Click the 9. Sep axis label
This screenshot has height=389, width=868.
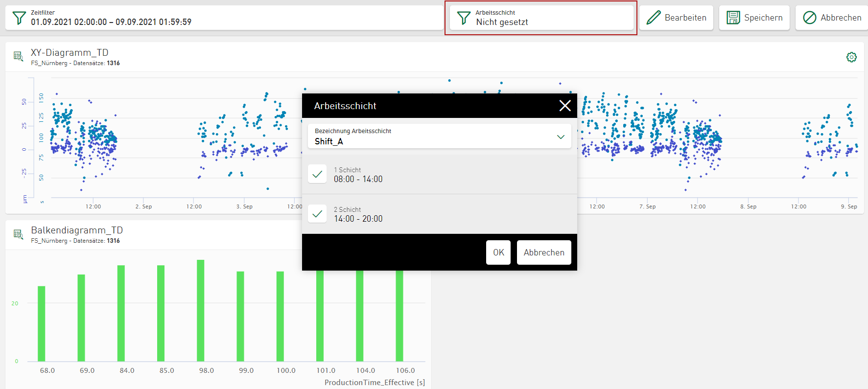coord(849,206)
